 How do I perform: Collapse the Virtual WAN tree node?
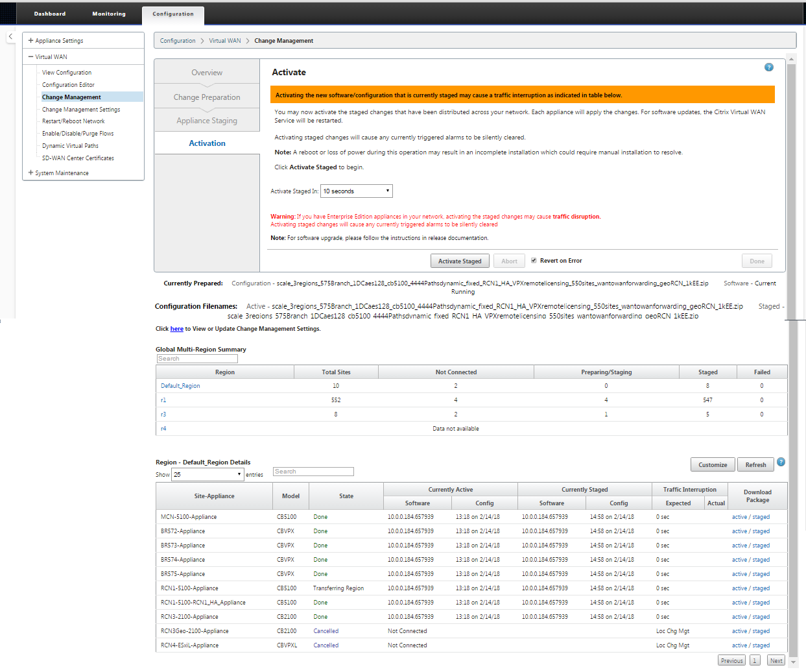pos(30,56)
